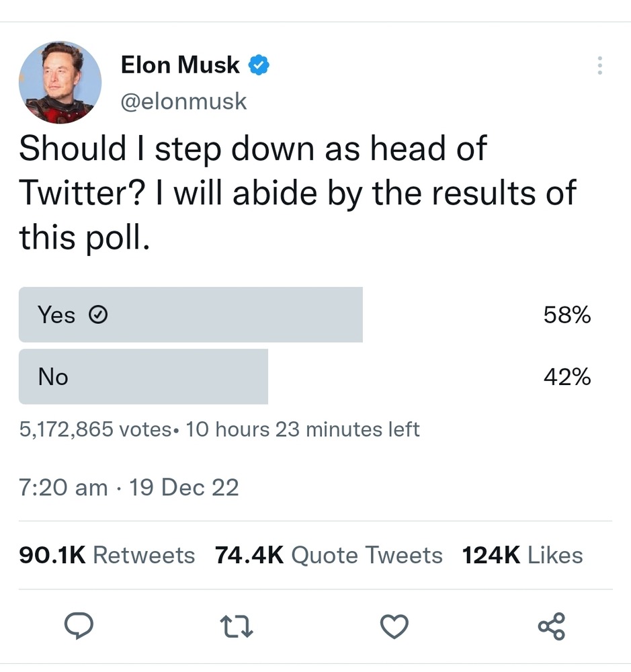Like the tweet with the heart icon
Viewport: 631px width, 672px height.
click(394, 627)
